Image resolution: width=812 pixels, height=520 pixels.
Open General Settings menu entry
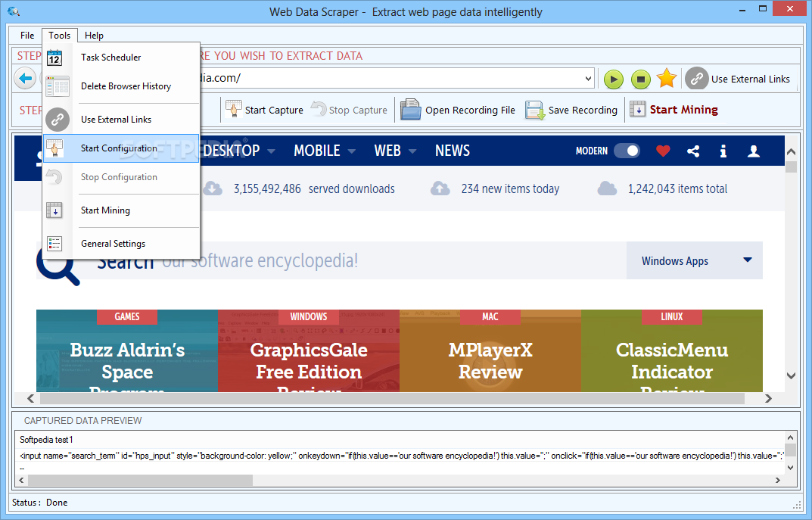[x=121, y=244]
